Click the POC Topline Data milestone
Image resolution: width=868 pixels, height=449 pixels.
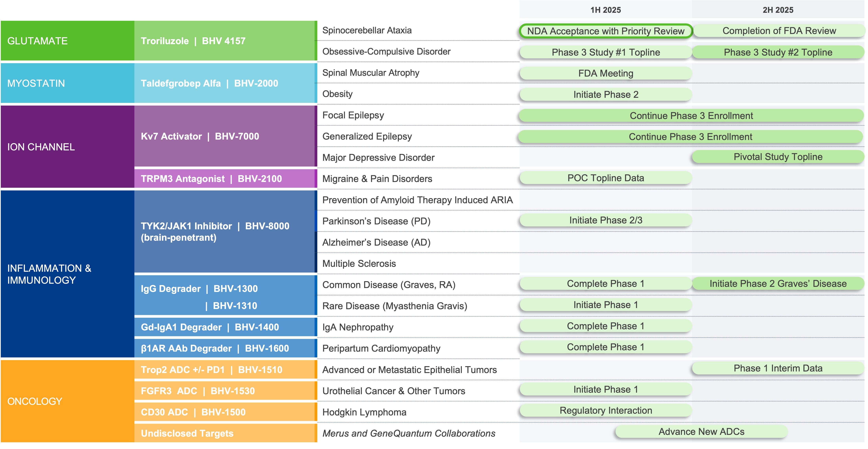[x=606, y=178]
